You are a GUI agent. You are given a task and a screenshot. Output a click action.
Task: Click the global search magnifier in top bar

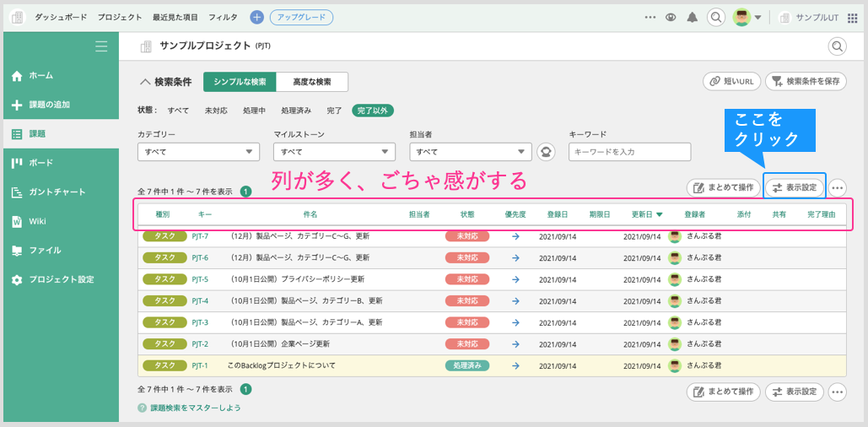[x=716, y=17]
